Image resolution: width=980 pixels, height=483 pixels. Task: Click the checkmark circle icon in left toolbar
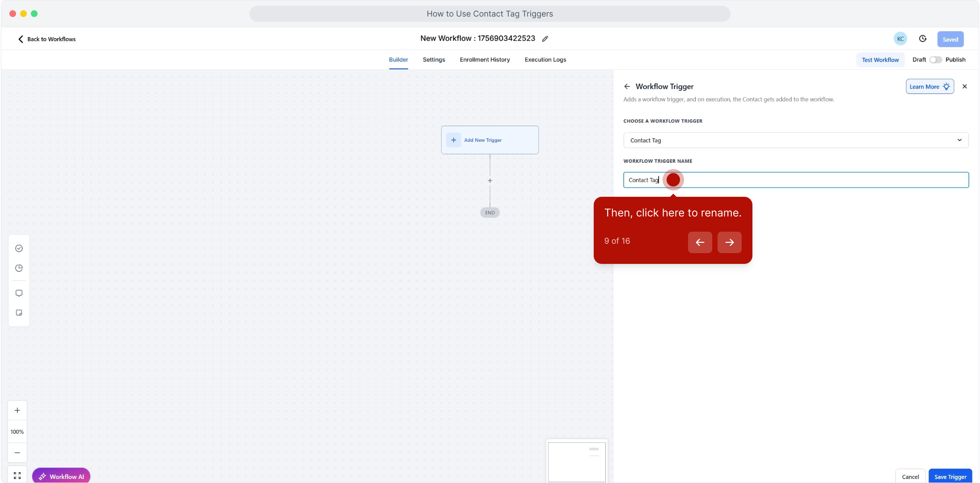click(x=19, y=248)
